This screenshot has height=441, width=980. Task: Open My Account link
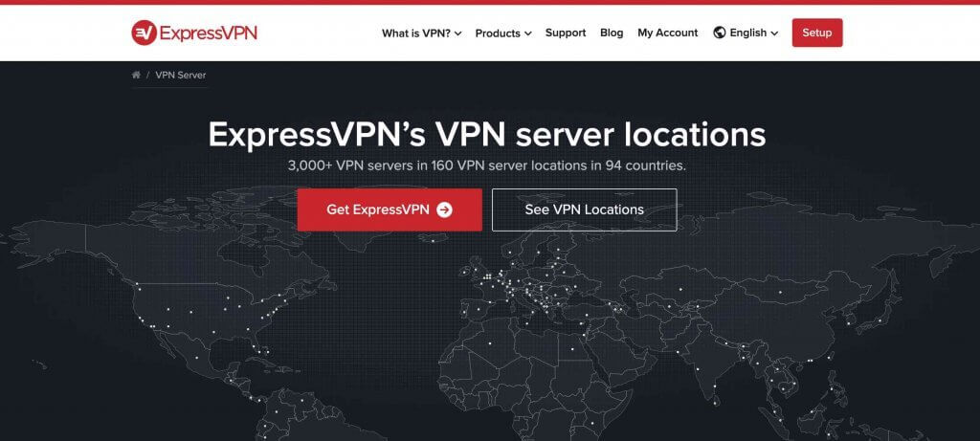[667, 33]
